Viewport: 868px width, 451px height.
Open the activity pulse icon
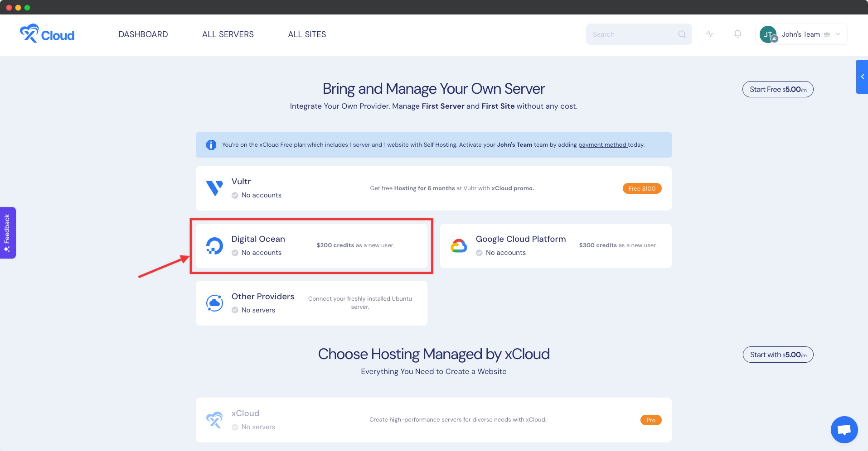710,34
